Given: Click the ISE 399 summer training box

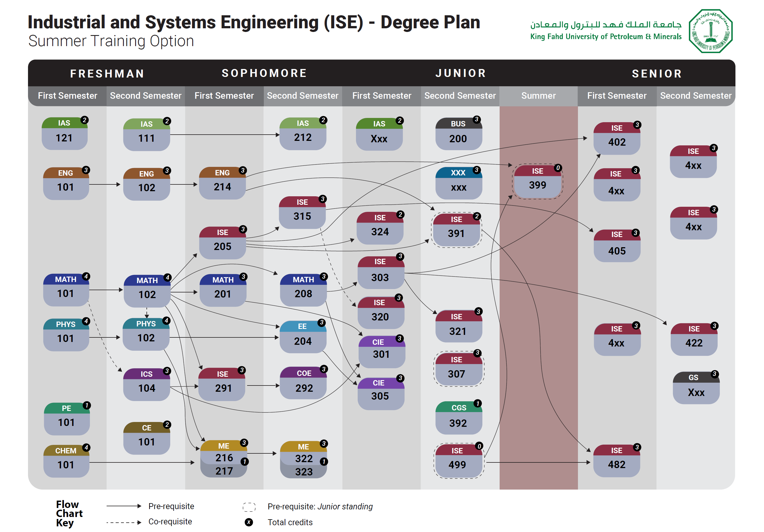Looking at the screenshot, I should [538, 182].
